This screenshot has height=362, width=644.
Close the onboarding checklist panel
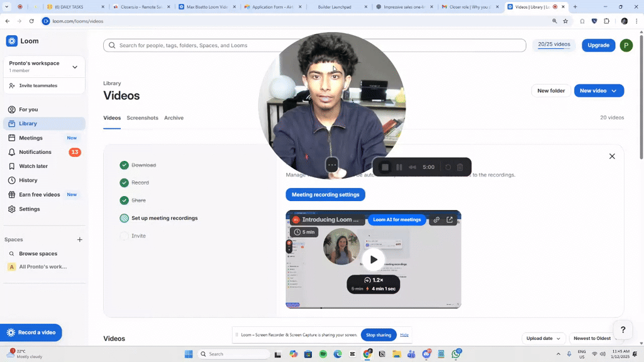pos(612,156)
